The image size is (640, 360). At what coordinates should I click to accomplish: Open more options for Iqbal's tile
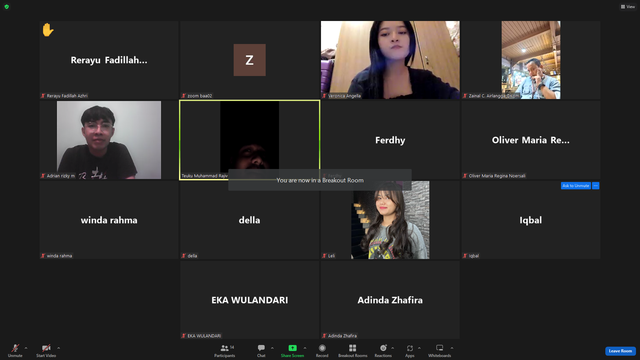596,186
